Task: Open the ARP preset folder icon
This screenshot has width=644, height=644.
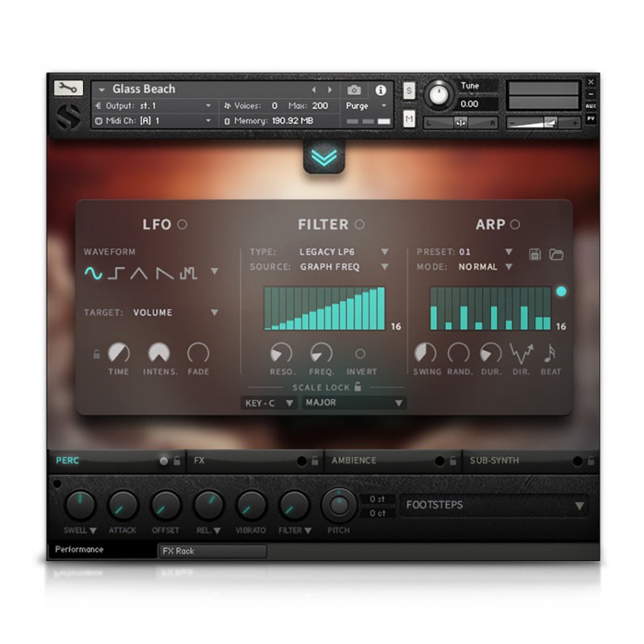Action: (x=556, y=254)
